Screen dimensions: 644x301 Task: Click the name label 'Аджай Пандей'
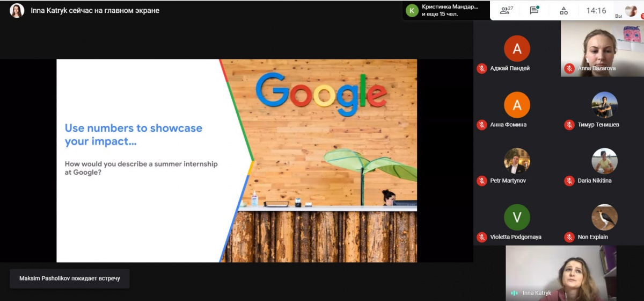pos(510,68)
